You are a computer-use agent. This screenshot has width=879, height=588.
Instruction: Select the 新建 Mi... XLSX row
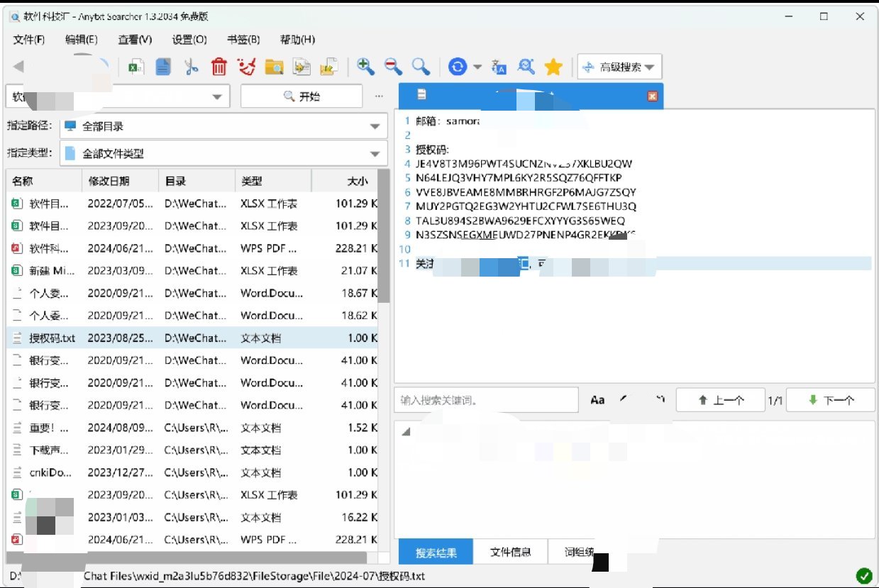coord(192,271)
